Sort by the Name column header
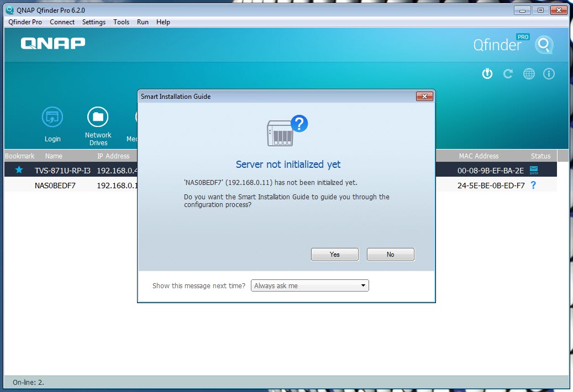Image resolution: width=573 pixels, height=392 pixels. (x=54, y=156)
